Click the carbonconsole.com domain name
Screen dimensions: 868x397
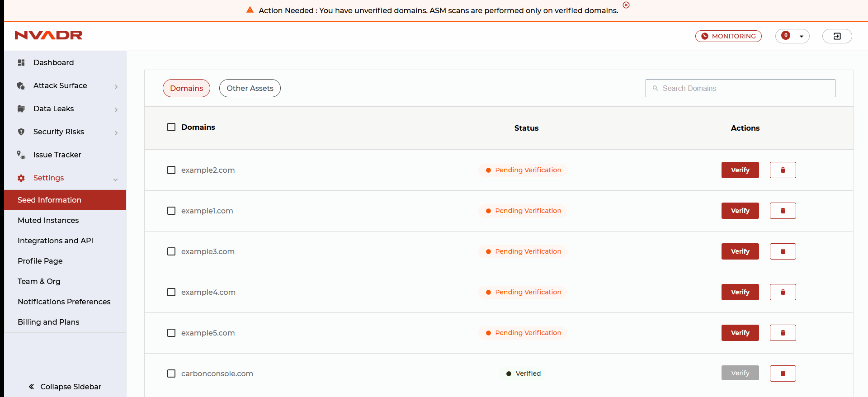pyautogui.click(x=217, y=373)
